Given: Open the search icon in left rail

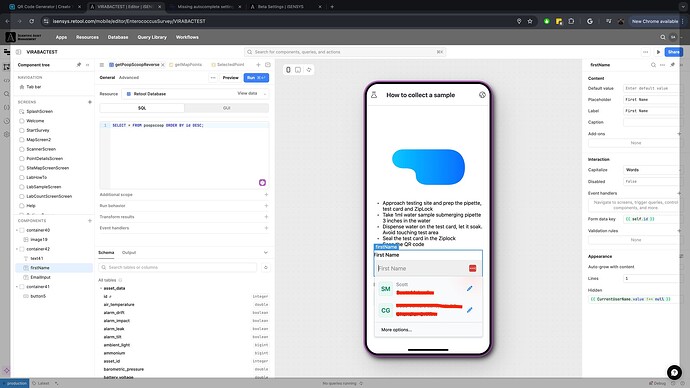Looking at the screenshot, I should click(6, 94).
